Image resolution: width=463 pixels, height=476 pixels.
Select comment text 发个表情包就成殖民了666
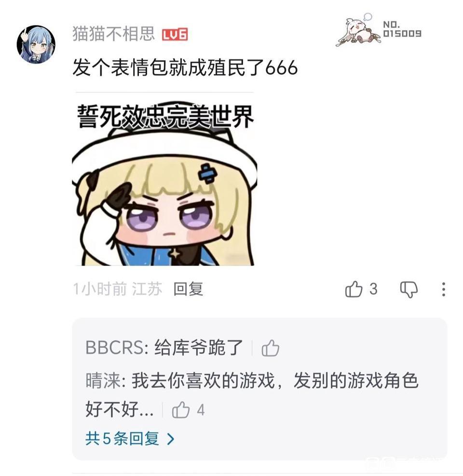coord(185,68)
